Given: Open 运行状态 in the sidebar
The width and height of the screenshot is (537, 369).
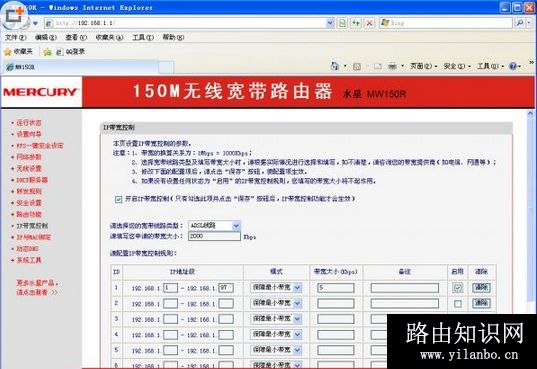Looking at the screenshot, I should coord(29,123).
